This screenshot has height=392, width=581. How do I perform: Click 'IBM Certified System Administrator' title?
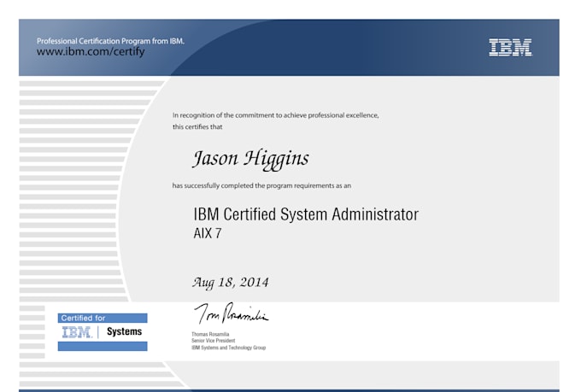pos(306,214)
